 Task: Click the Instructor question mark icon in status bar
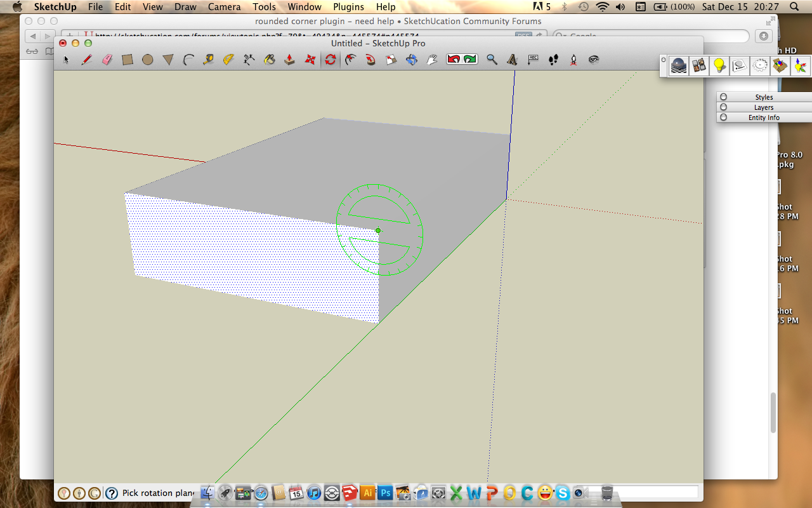point(112,493)
